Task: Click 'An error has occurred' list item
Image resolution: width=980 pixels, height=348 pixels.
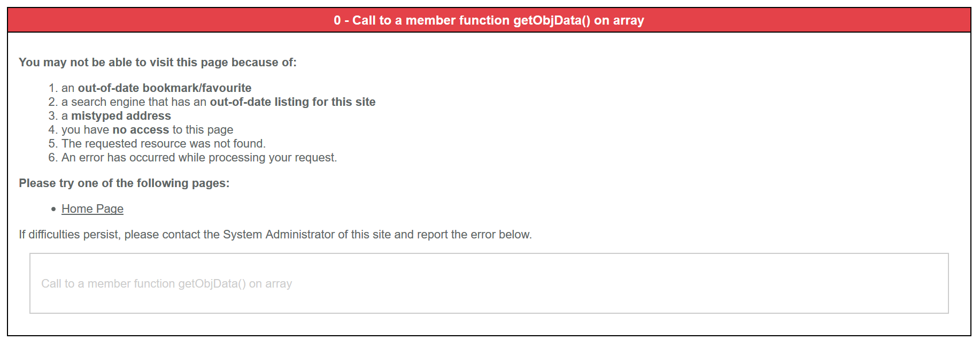Action: point(199,158)
